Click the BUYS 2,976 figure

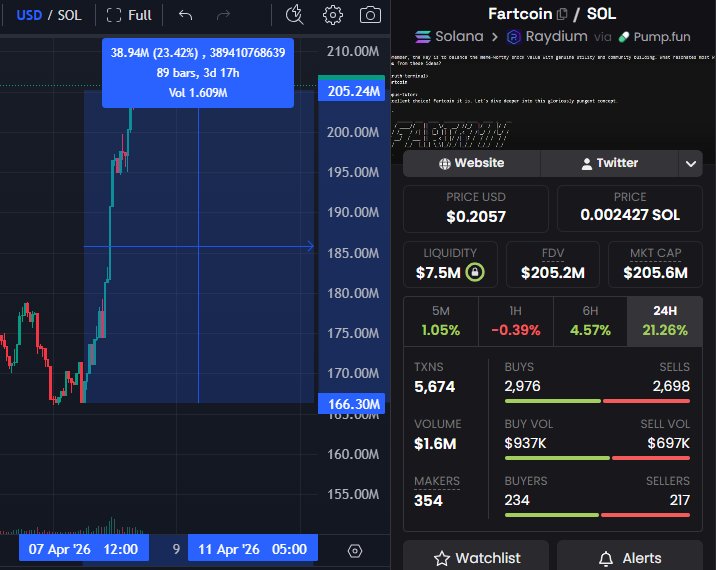[x=522, y=386]
